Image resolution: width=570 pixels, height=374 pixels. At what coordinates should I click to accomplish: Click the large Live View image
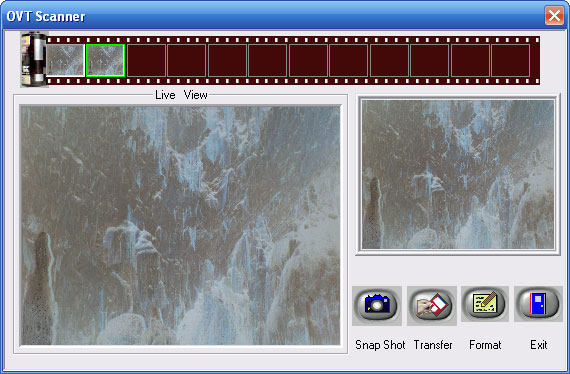pos(180,225)
